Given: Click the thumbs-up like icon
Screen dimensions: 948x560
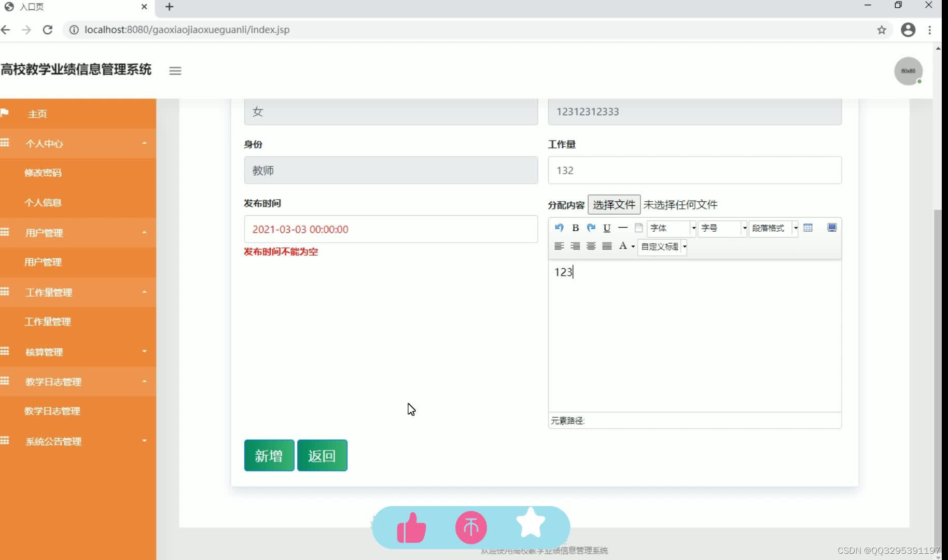Looking at the screenshot, I should click(x=411, y=528).
